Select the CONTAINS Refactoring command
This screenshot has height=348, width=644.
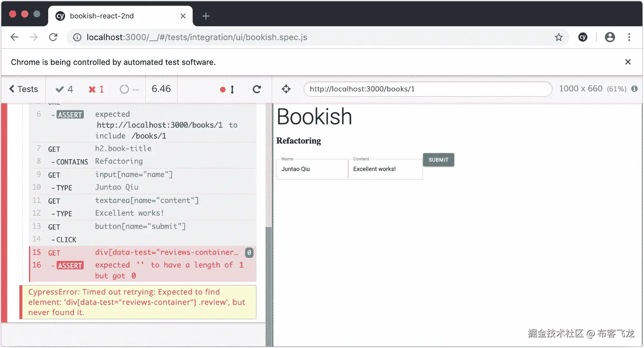coord(143,161)
